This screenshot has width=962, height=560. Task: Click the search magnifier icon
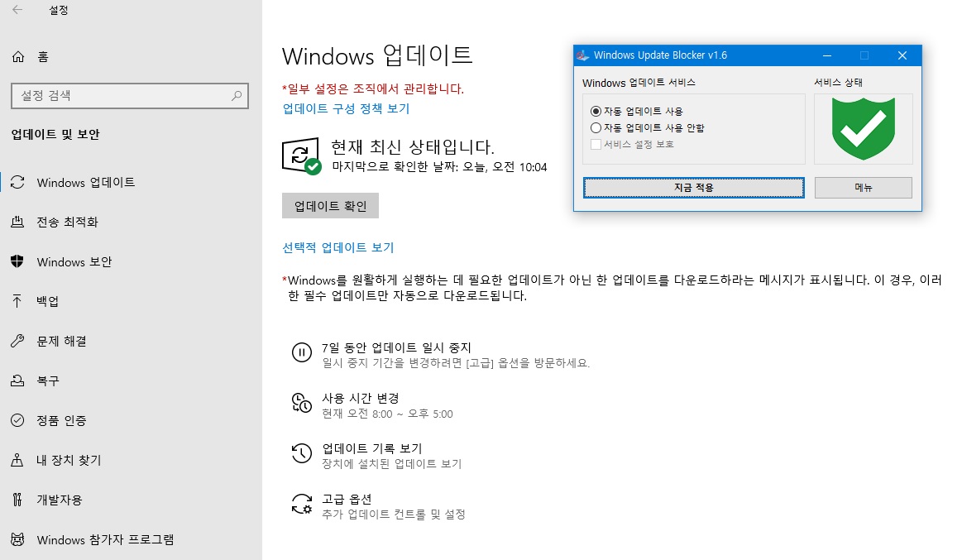[x=237, y=96]
